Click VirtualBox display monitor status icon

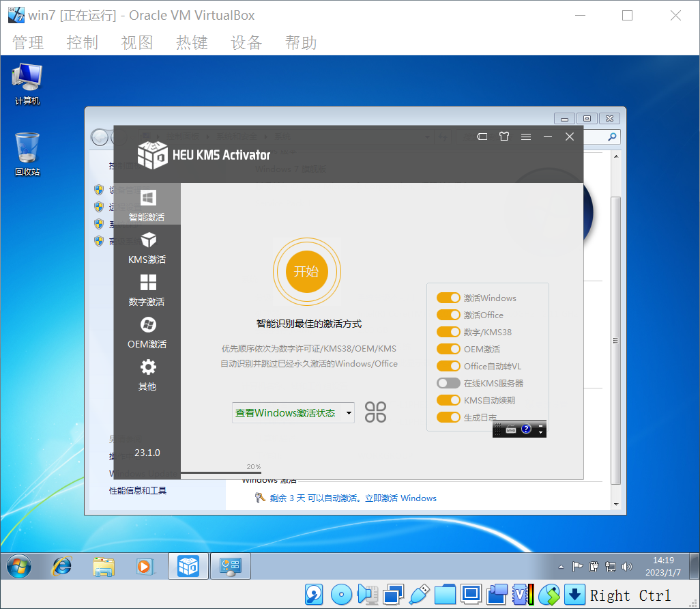471,595
